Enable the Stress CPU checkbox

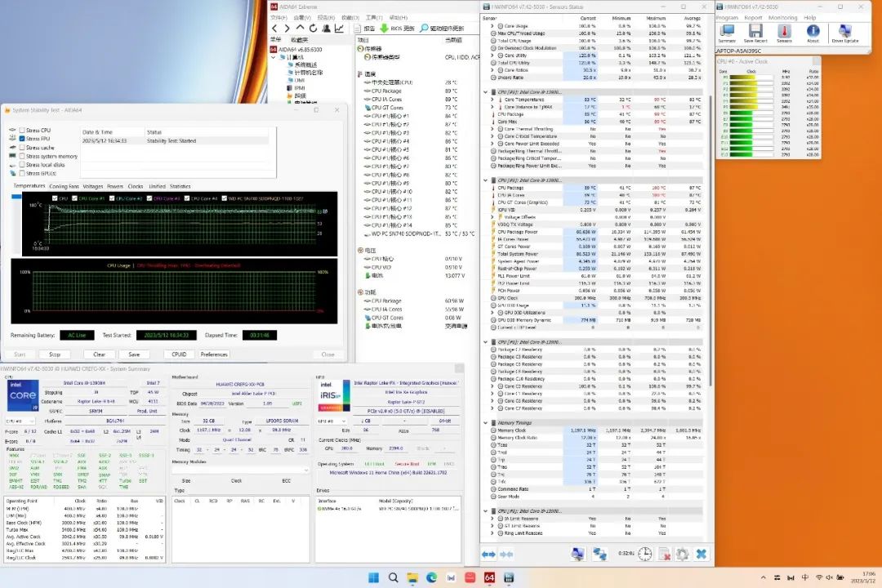22,130
